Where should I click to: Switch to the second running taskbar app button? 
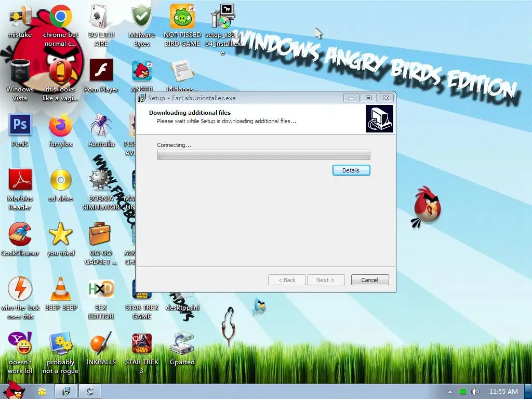click(90, 392)
